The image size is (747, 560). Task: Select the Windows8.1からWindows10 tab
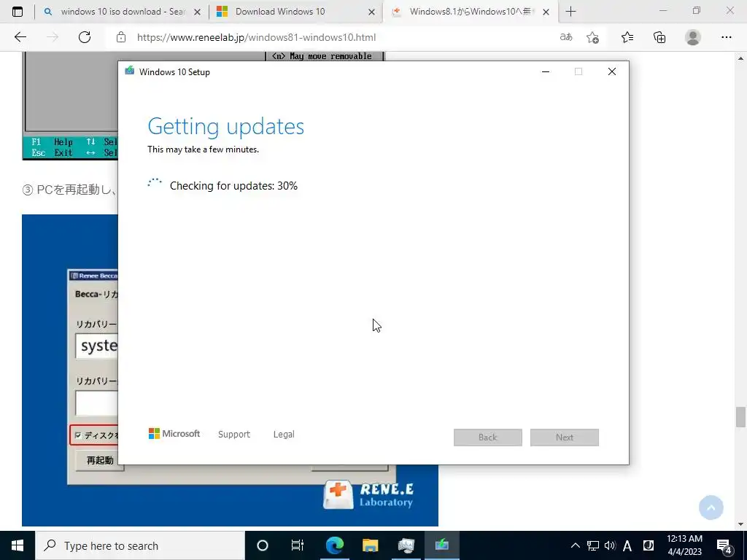(470, 12)
